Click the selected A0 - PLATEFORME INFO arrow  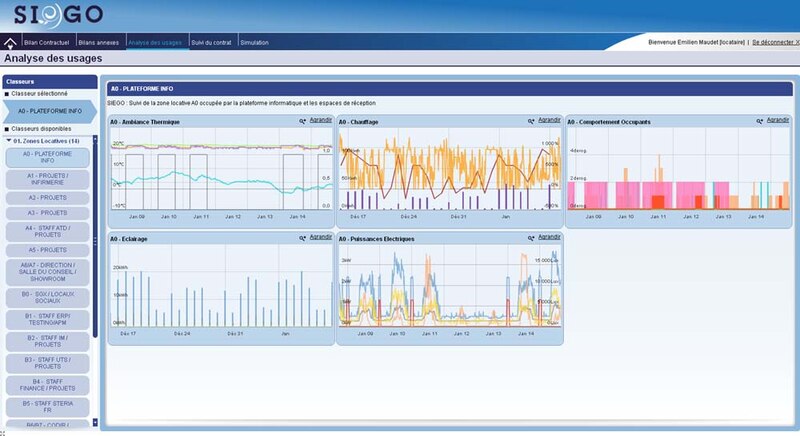(48, 110)
